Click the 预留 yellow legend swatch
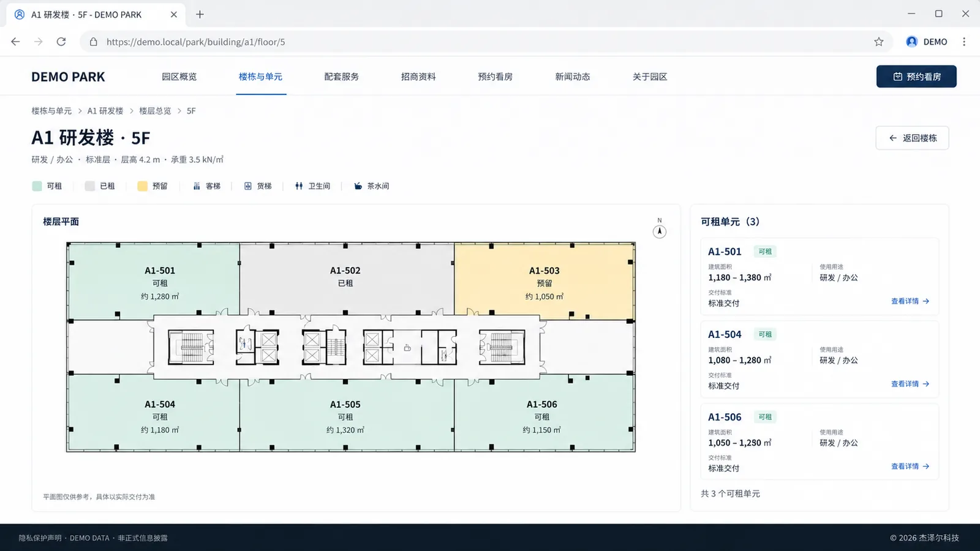Image resolution: width=980 pixels, height=551 pixels. (x=142, y=186)
